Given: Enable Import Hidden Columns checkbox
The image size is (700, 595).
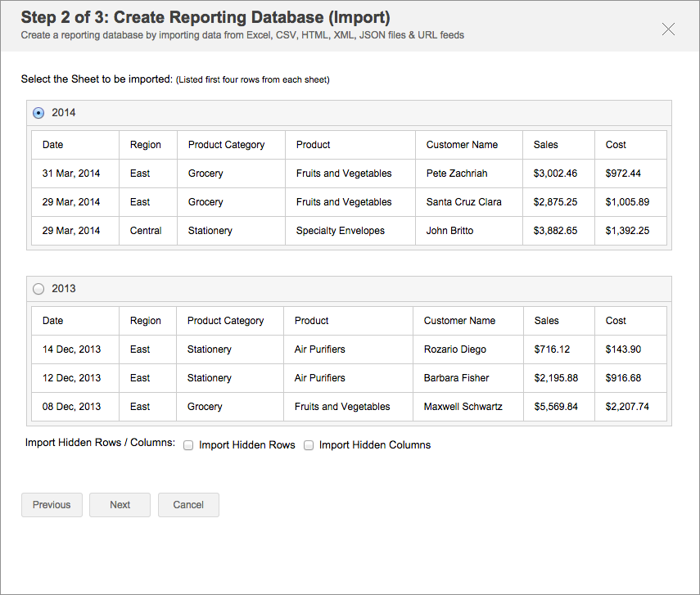Looking at the screenshot, I should [x=309, y=446].
